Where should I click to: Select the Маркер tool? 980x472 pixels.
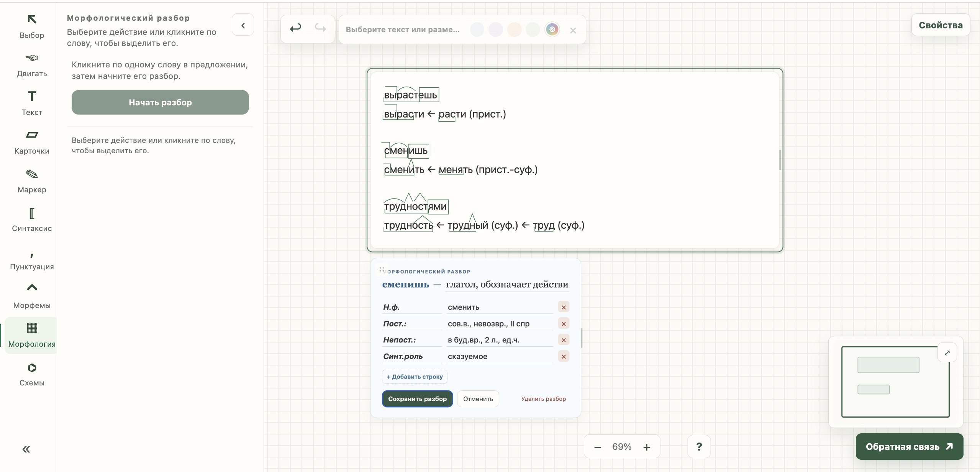point(32,181)
